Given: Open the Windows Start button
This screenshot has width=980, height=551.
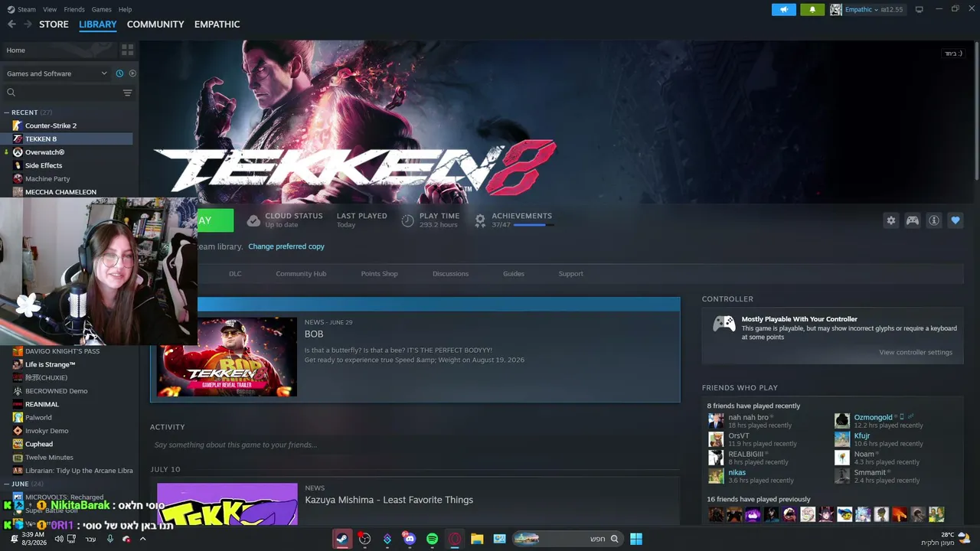Looking at the screenshot, I should click(635, 539).
